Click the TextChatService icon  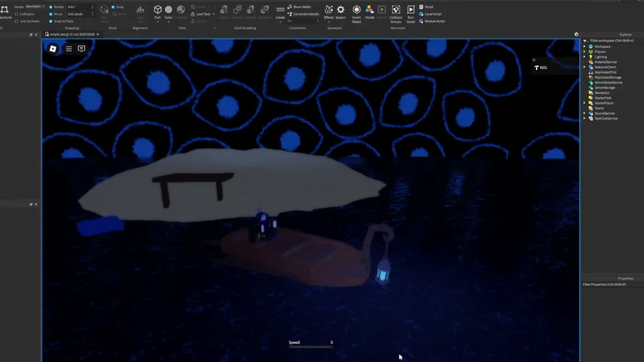point(591,118)
